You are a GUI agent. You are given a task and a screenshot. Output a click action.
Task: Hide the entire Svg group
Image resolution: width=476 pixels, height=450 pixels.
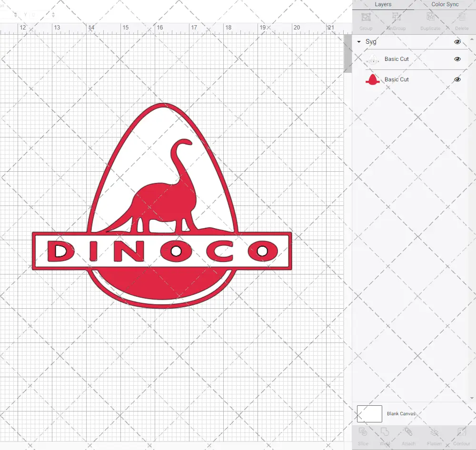click(457, 42)
